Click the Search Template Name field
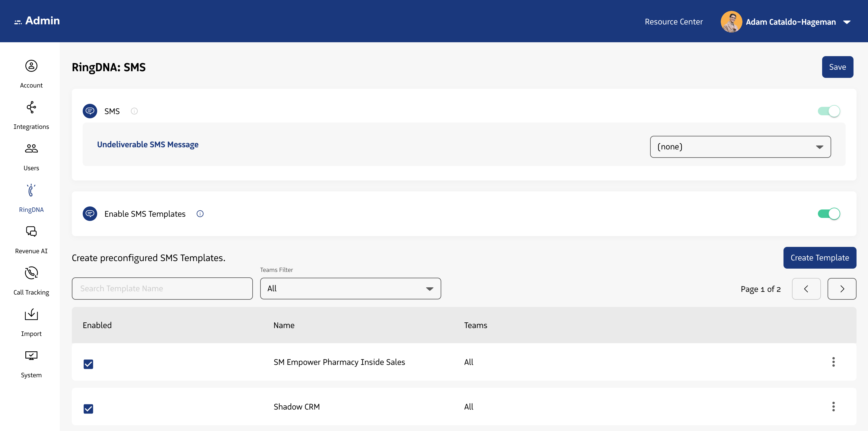This screenshot has width=868, height=431. pos(162,289)
